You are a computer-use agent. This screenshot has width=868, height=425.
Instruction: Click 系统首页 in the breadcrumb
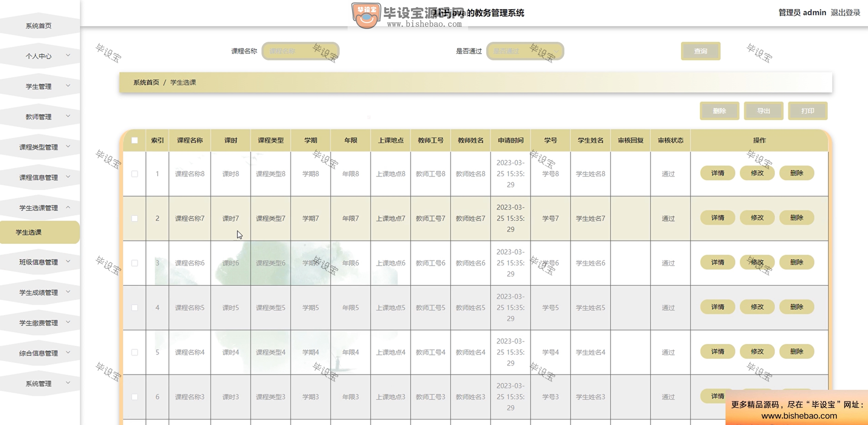[146, 82]
